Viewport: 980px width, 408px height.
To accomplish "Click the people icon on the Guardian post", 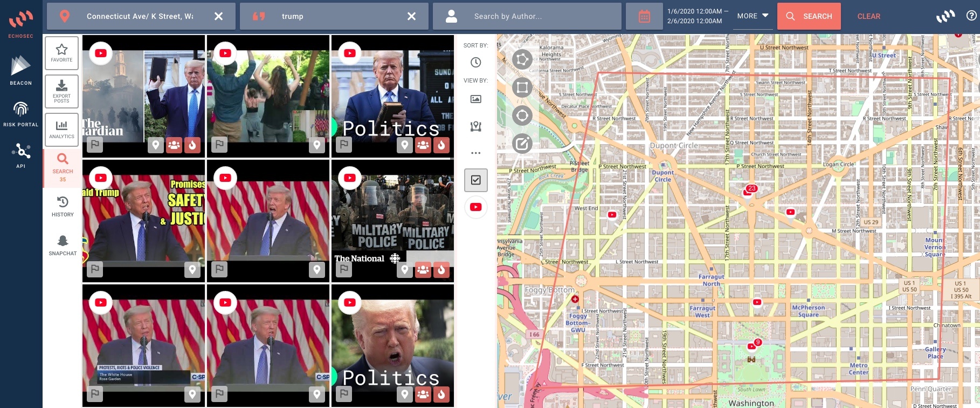I will tap(174, 145).
